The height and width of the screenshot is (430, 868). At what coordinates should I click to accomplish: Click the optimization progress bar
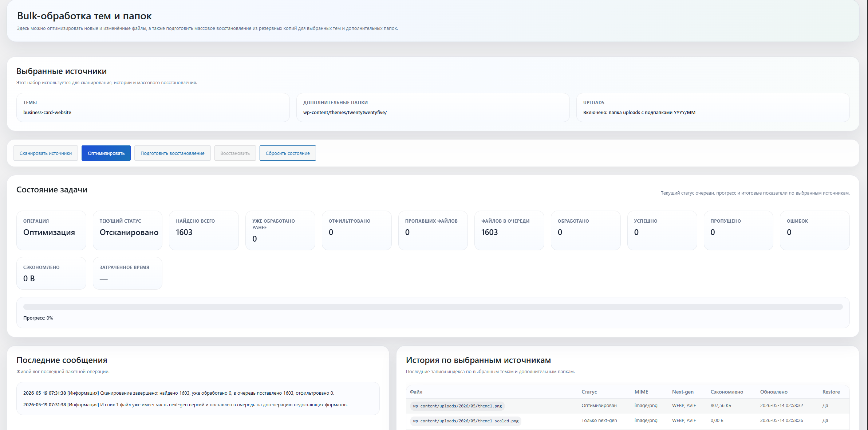click(433, 307)
